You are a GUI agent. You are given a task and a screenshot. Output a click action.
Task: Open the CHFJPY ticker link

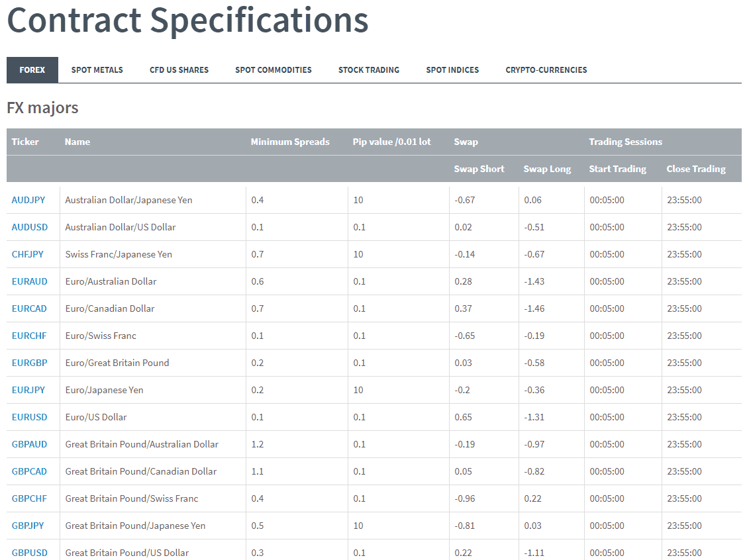(x=28, y=254)
